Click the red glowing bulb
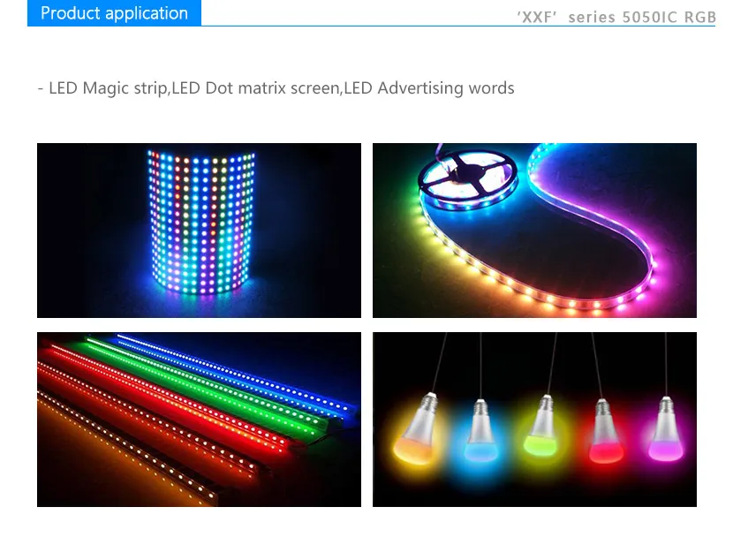 (x=605, y=432)
